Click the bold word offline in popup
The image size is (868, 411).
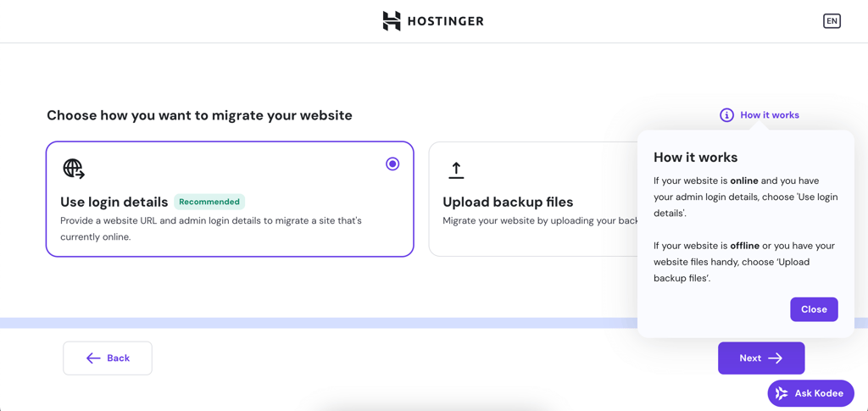pyautogui.click(x=745, y=245)
